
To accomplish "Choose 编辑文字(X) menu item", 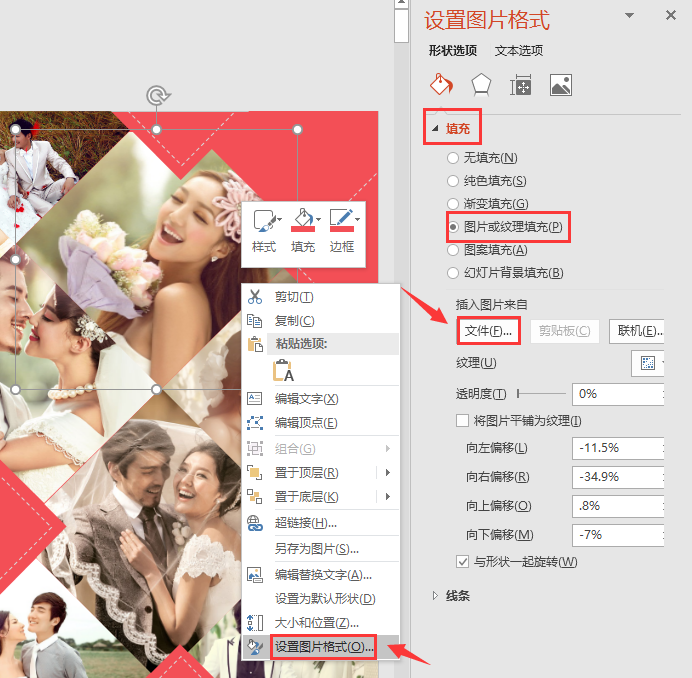I will [x=307, y=399].
